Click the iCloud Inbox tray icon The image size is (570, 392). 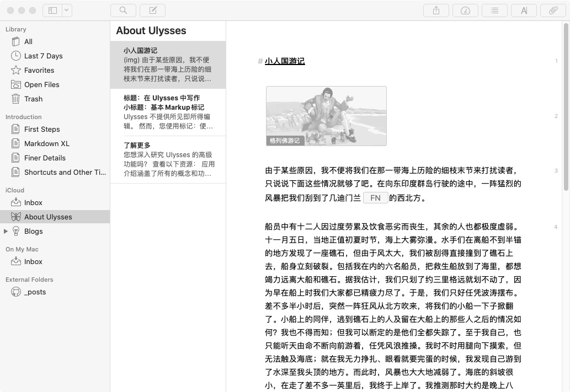(15, 202)
